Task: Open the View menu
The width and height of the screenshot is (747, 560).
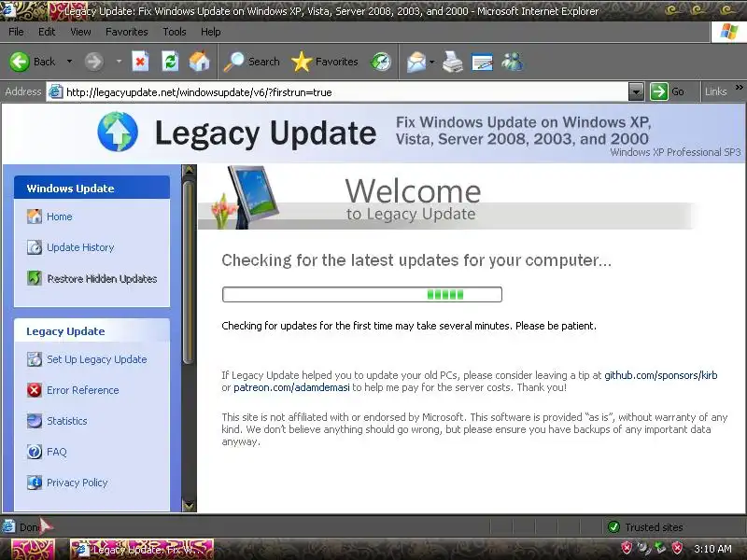Action: point(80,32)
